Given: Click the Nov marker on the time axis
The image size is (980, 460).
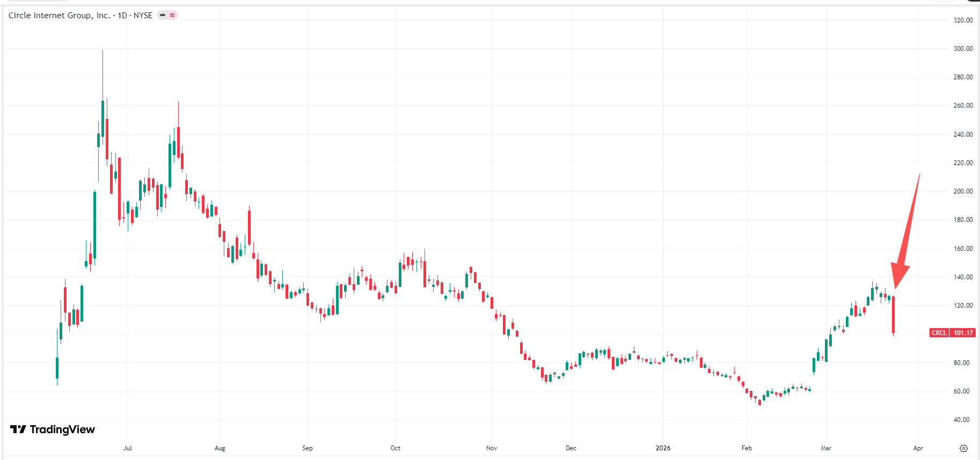Looking at the screenshot, I should point(492,448).
